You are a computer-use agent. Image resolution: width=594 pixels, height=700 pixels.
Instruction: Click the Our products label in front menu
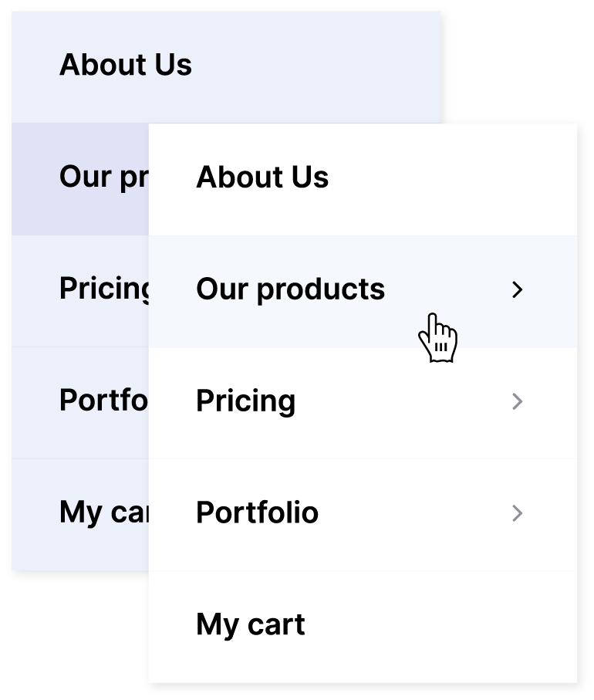coord(290,289)
